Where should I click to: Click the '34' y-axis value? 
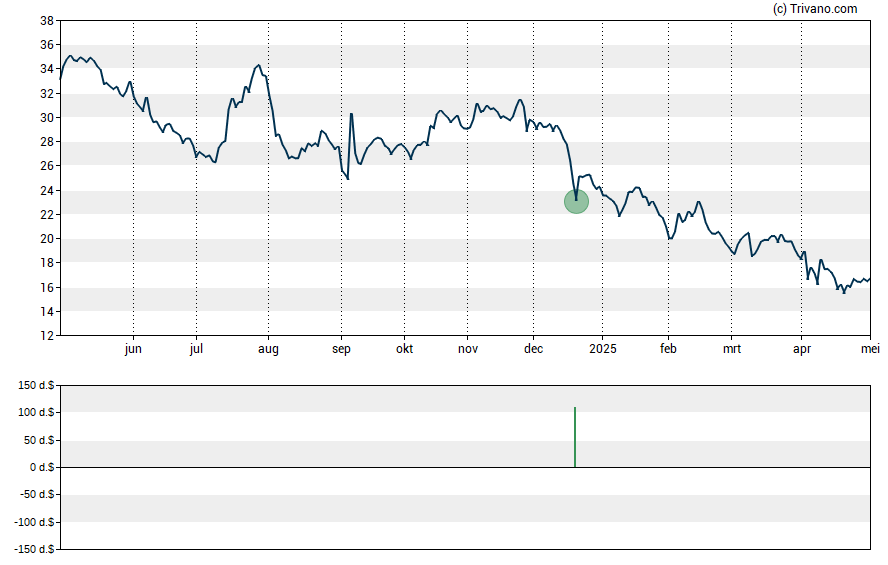(x=47, y=69)
